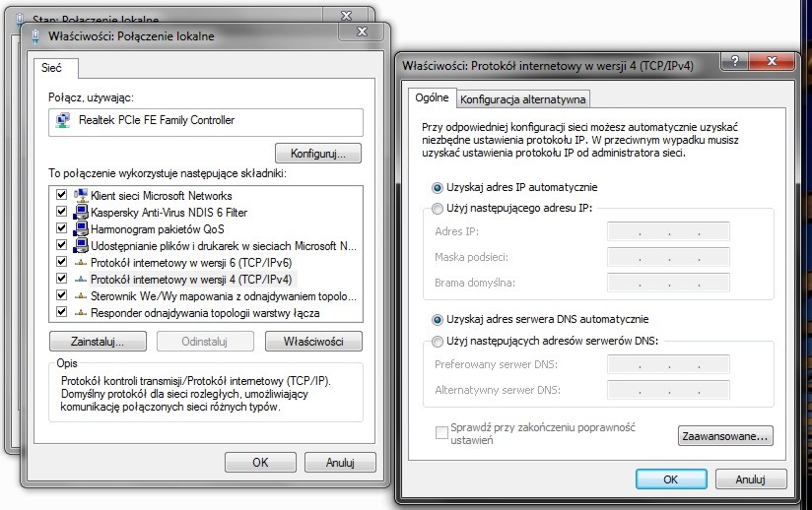Select row 'Sterownik We/Wy mapowania z odnajdywaniem'
Viewport: 812px width, 510px height.
(206, 296)
